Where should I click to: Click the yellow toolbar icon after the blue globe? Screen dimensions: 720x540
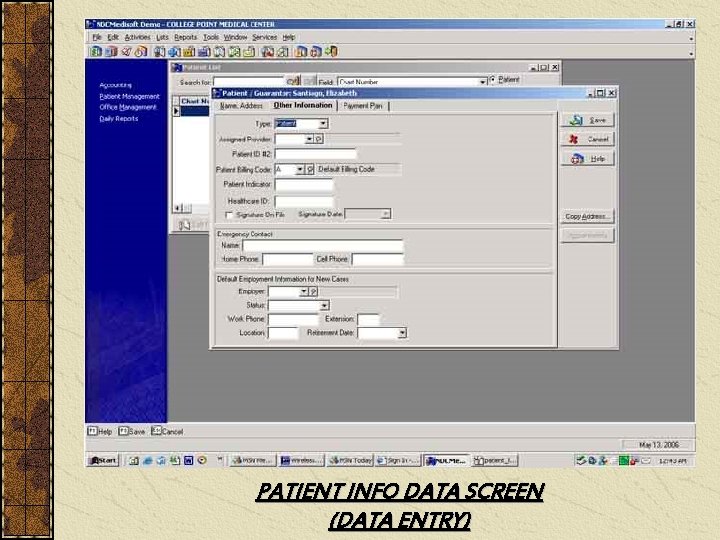[x=189, y=51]
